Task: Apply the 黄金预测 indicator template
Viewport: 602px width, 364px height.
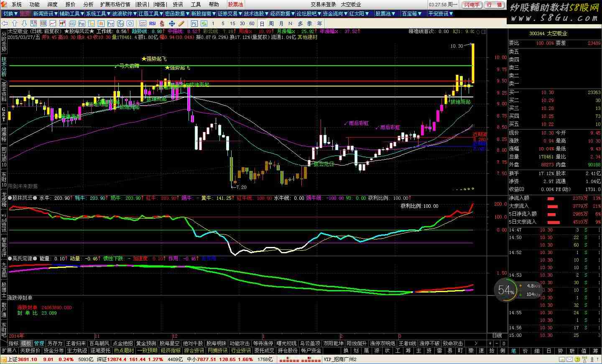Action: point(146,344)
